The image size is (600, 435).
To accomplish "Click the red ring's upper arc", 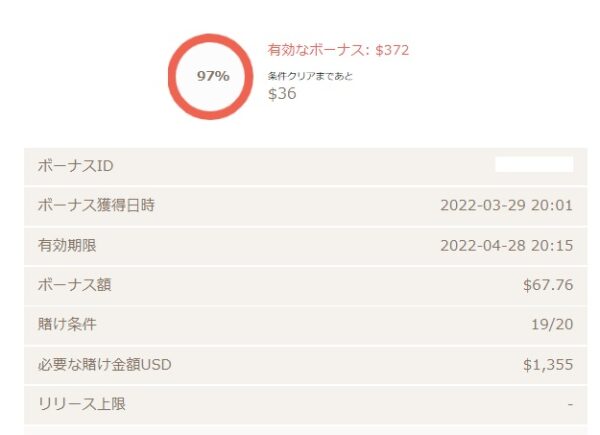I will click(210, 38).
